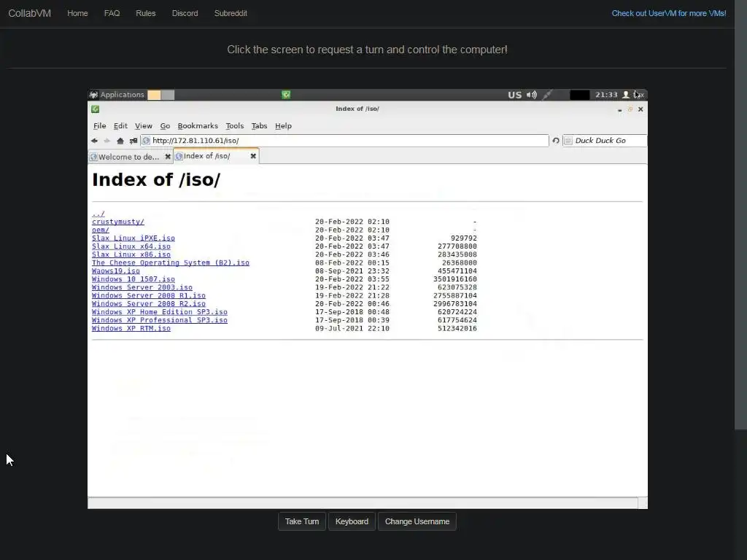This screenshot has width=747, height=560.
Task: Click the file size 3501916160
Action: point(455,279)
